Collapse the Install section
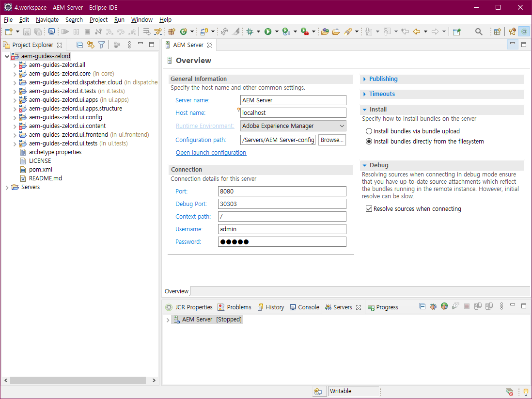The image size is (532, 399). [x=365, y=110]
